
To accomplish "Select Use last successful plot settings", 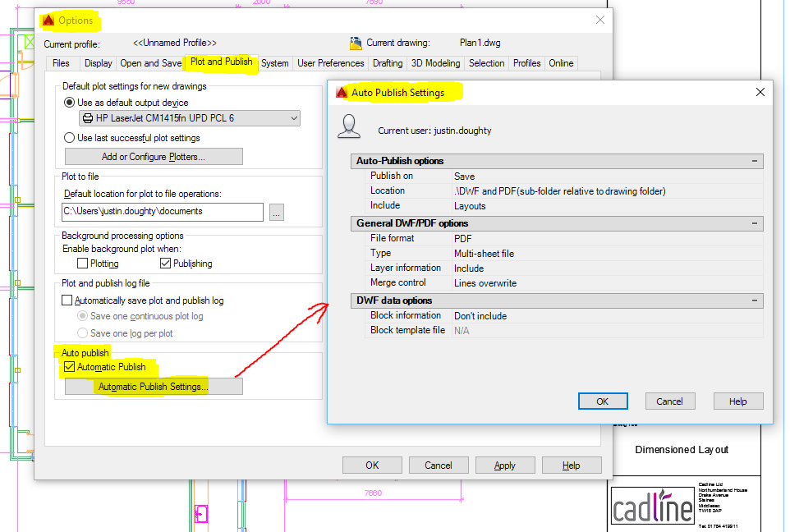I will 70,138.
